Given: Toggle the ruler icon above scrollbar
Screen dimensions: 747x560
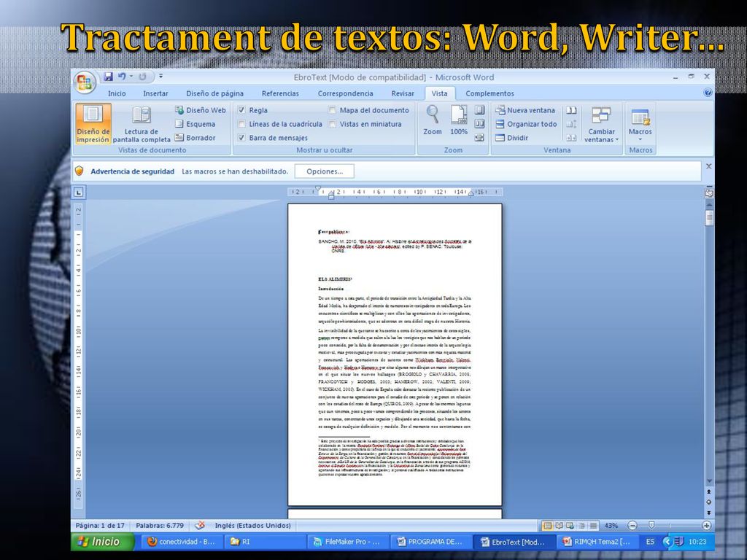Looking at the screenshot, I should [x=709, y=192].
